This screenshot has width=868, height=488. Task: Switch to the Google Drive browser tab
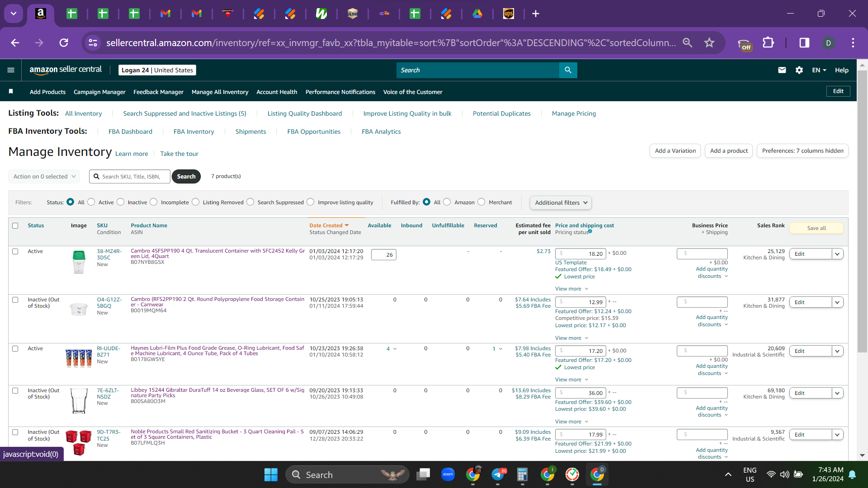477,14
